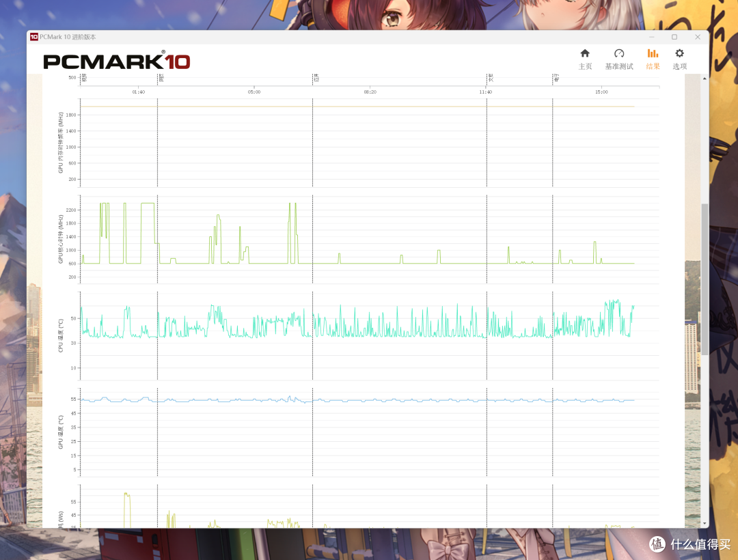The height and width of the screenshot is (560, 738).
Task: Go to the 主页 home icon
Action: coord(585,54)
